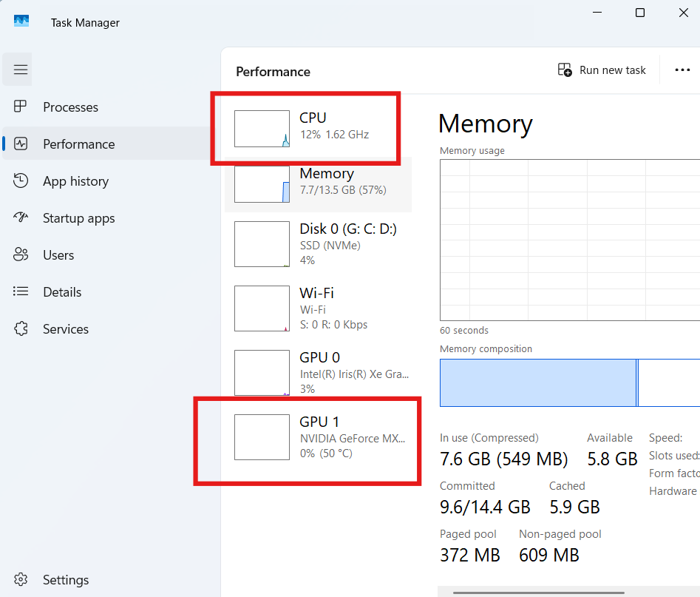Select the Memory performance entry
Image resolution: width=700 pixels, height=597 pixels.
318,183
